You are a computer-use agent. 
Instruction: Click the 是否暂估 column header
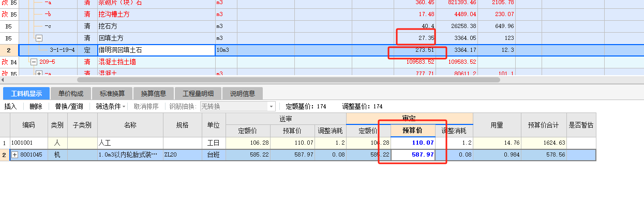coord(581,125)
